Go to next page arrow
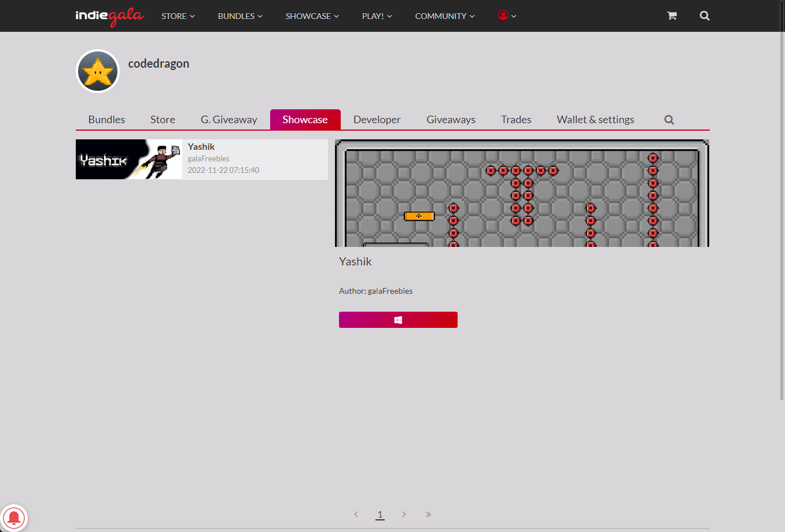 click(x=404, y=514)
